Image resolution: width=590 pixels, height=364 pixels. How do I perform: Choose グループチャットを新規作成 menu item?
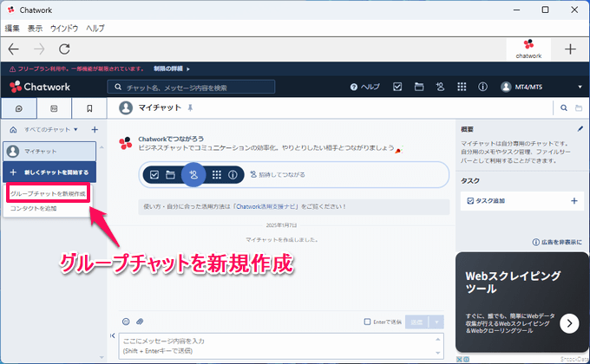[48, 193]
